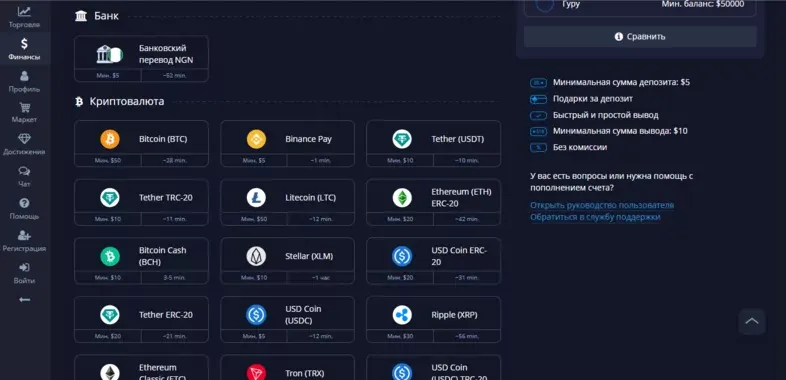Open the Финансы dollar icon
Screen dimensions: 786x380
click(24, 44)
